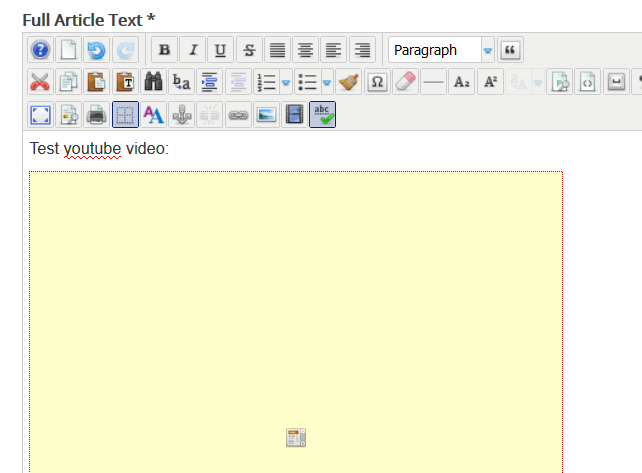Screen dimensions: 642x473
Task: Remove formatting with eraser icon
Action: click(405, 82)
